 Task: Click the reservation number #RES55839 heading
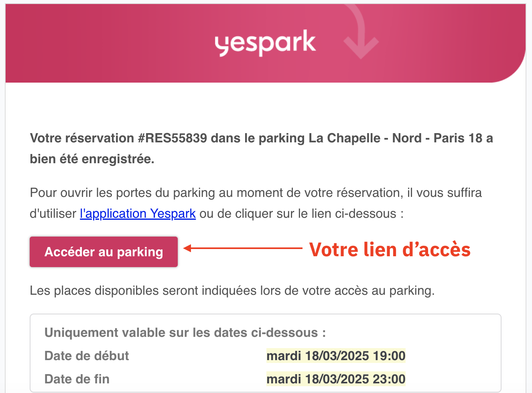point(172,138)
